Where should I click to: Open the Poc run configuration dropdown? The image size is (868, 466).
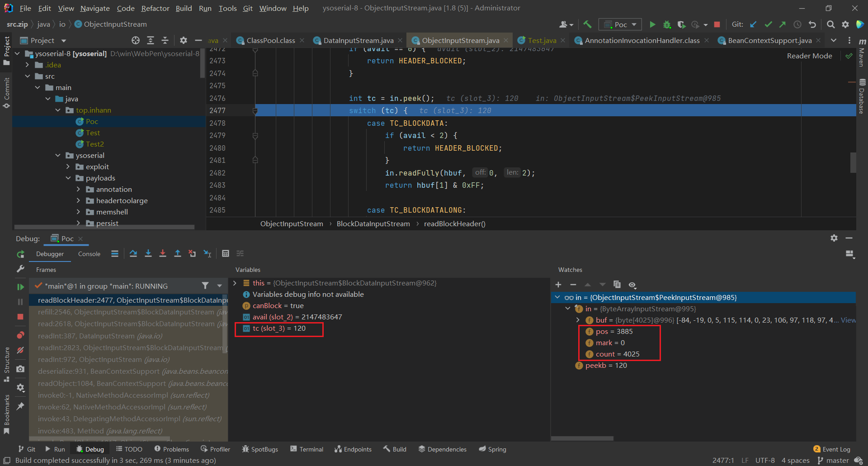click(x=620, y=24)
